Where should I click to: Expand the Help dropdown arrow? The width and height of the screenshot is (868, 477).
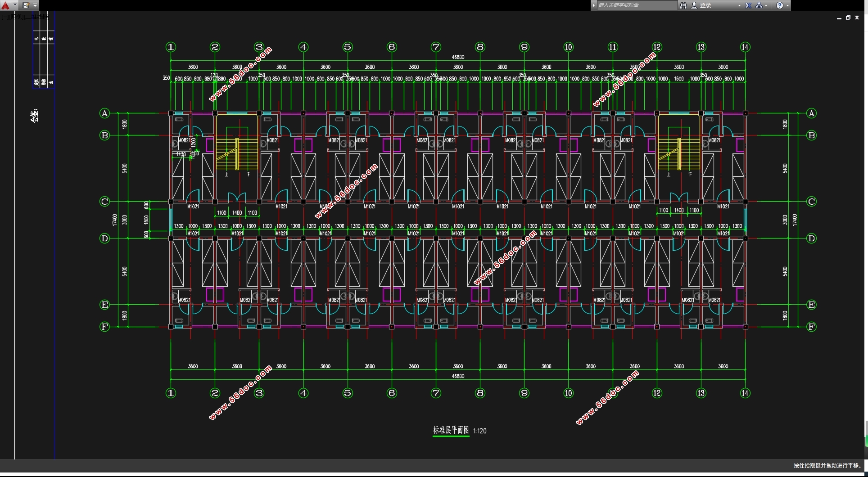(787, 5)
